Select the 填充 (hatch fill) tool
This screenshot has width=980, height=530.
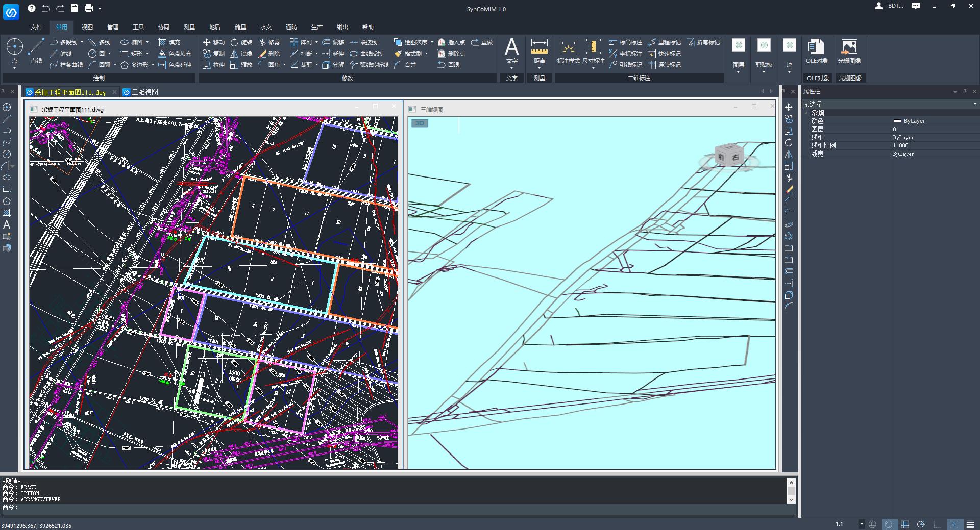(169, 42)
